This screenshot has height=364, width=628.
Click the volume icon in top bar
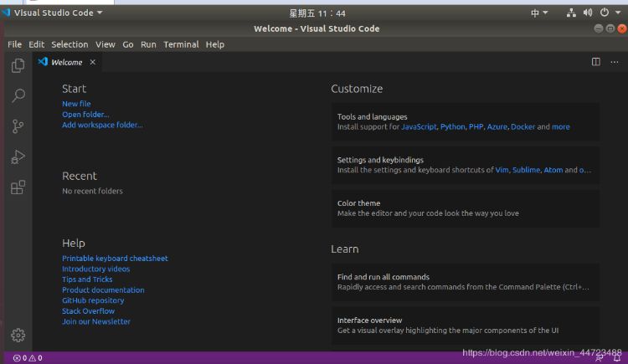[x=588, y=13]
